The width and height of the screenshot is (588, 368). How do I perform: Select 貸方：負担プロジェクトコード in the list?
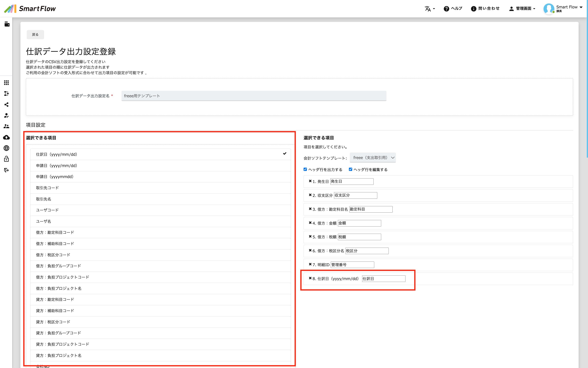[x=160, y=344]
